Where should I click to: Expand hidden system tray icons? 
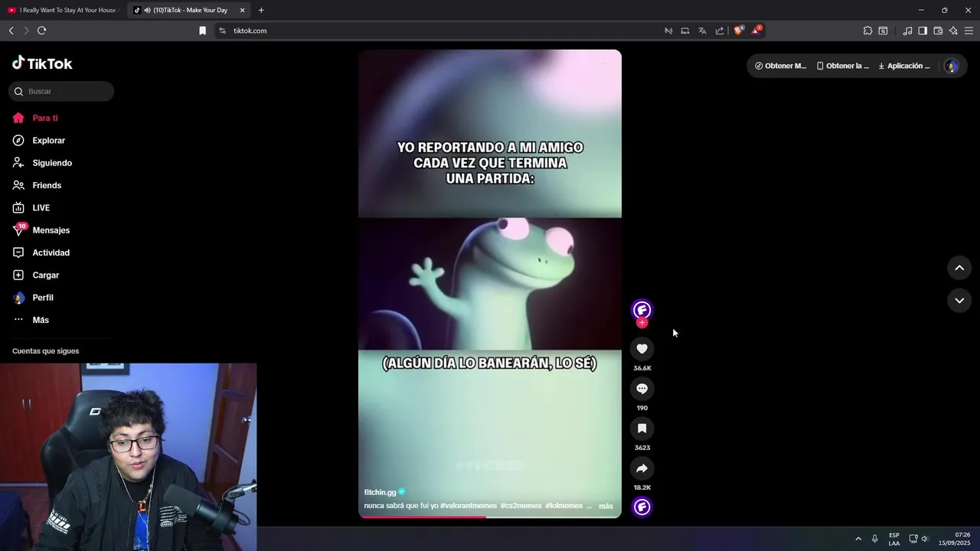[x=858, y=539]
